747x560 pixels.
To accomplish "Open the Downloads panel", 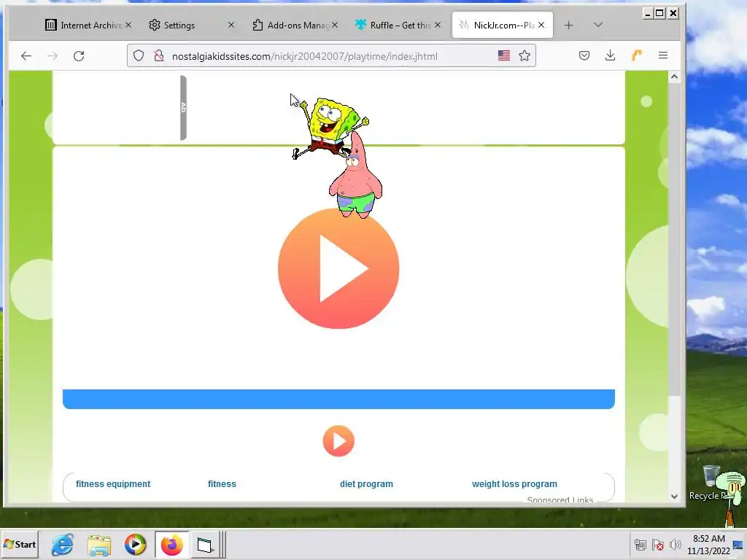I will pyautogui.click(x=611, y=55).
